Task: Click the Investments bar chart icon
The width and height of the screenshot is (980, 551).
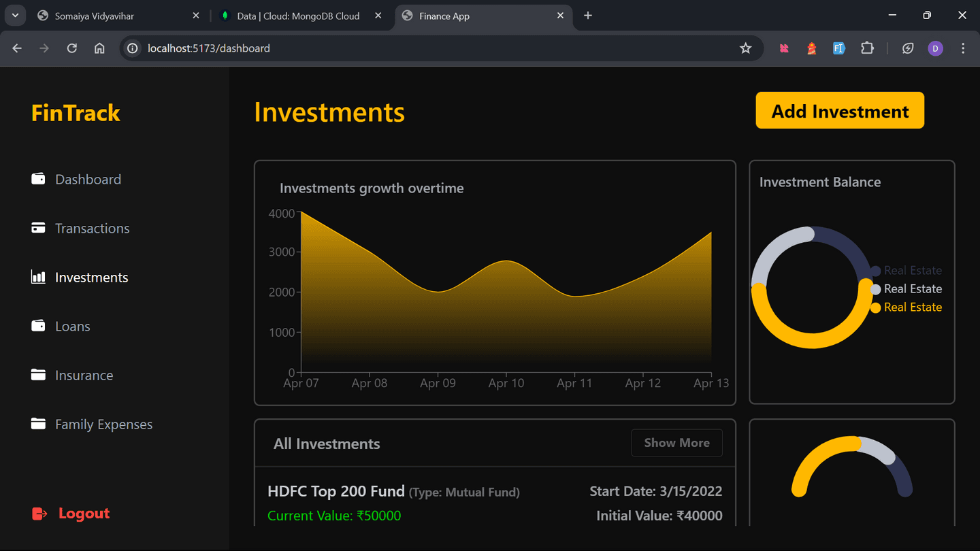Action: [x=38, y=277]
